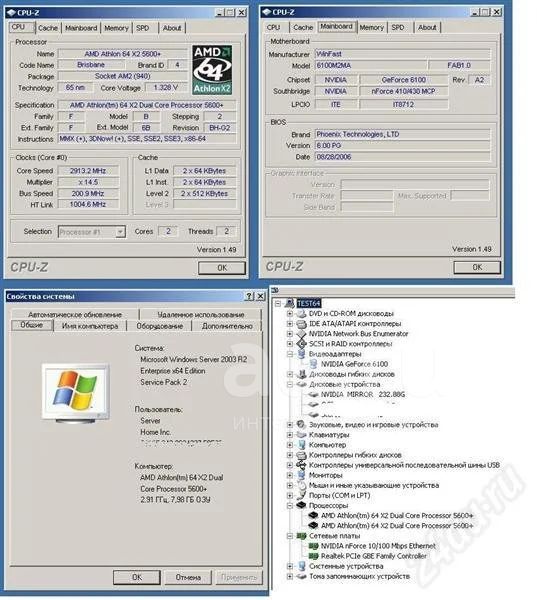Collapse the Процессоры tree node
Screen dimensions: 537x600
point(290,505)
